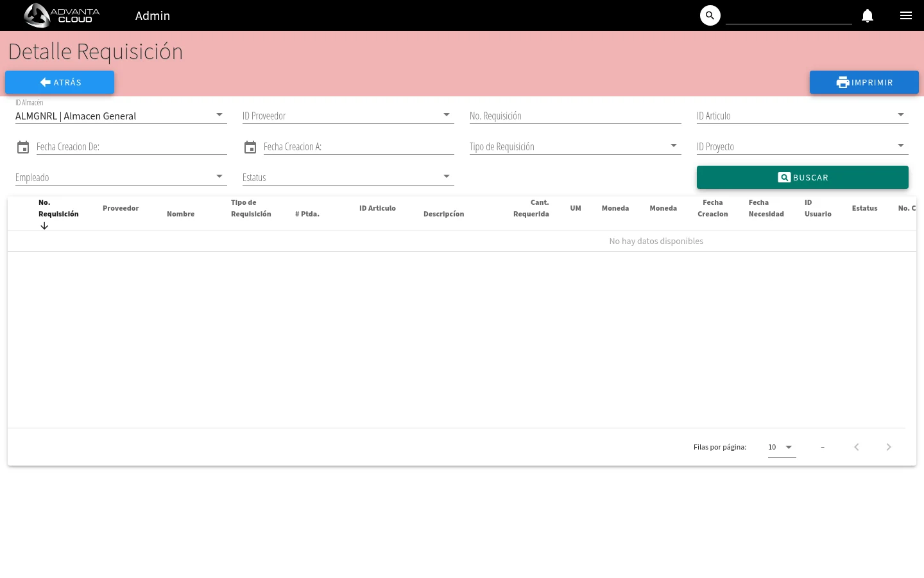The image size is (924, 578).
Task: Click the IMPRIMIR print button
Action: coord(864,82)
